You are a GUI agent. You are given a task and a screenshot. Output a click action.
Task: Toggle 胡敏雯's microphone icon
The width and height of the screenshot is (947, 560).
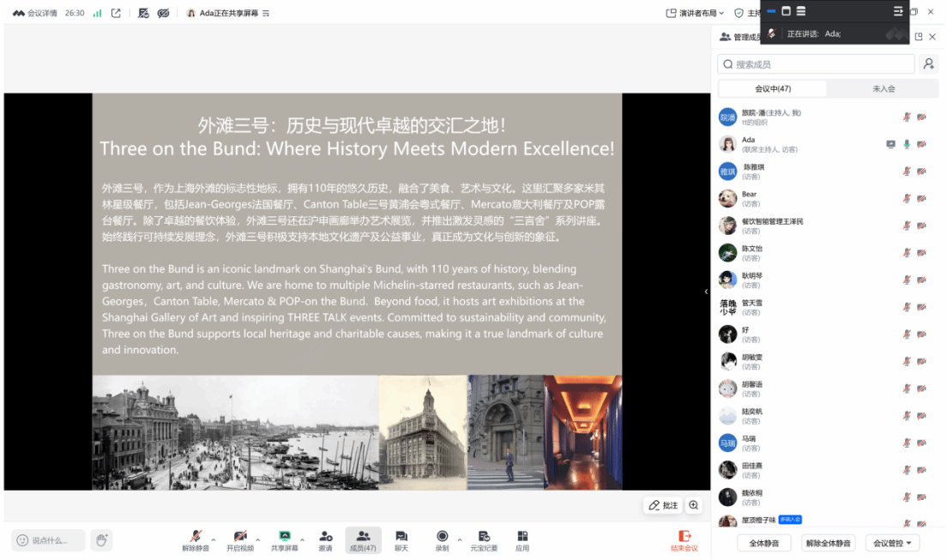tap(907, 362)
